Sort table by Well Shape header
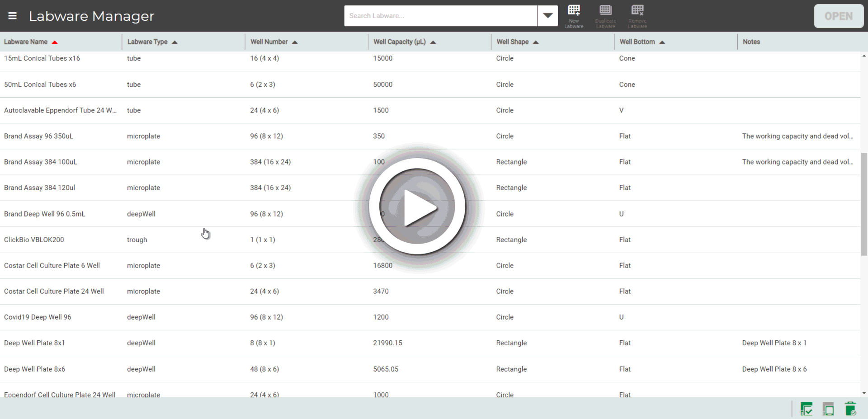The height and width of the screenshot is (419, 868). pyautogui.click(x=513, y=42)
